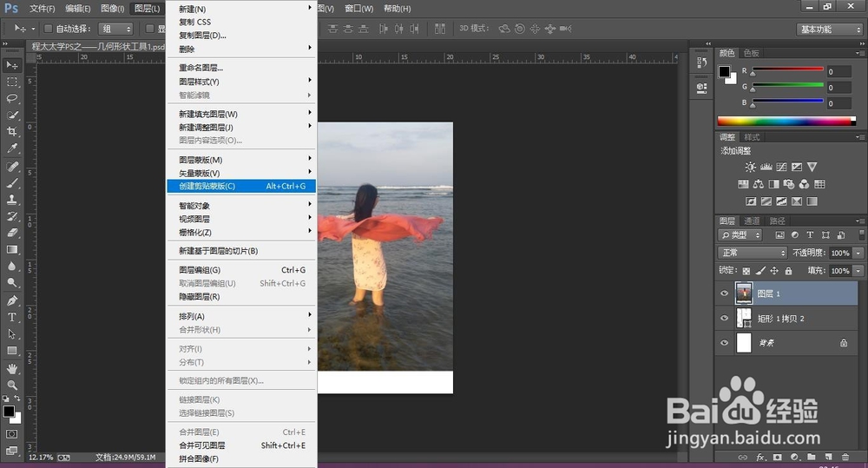868x468 pixels.
Task: Select the Brush tool
Action: 11,182
